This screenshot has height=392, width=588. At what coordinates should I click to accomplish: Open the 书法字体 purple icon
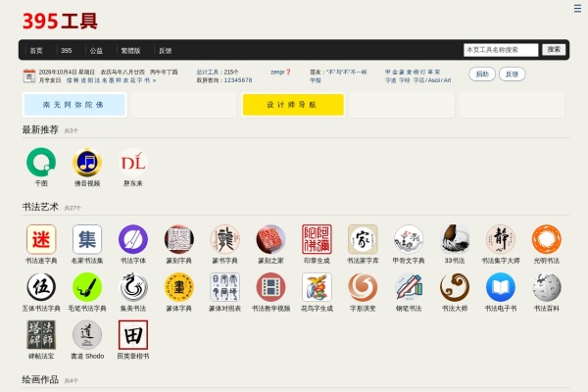click(133, 239)
